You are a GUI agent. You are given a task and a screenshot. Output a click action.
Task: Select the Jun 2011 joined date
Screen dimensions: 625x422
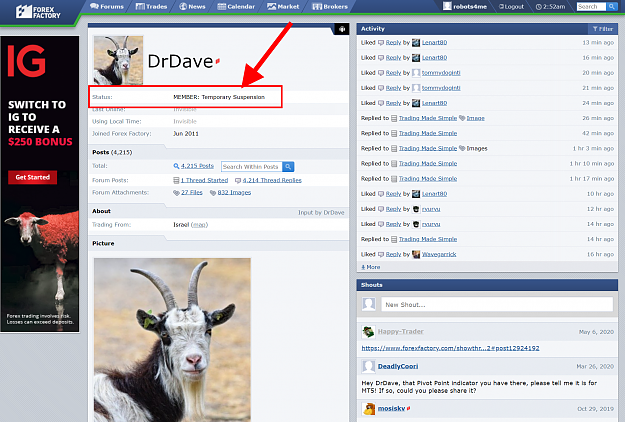186,133
